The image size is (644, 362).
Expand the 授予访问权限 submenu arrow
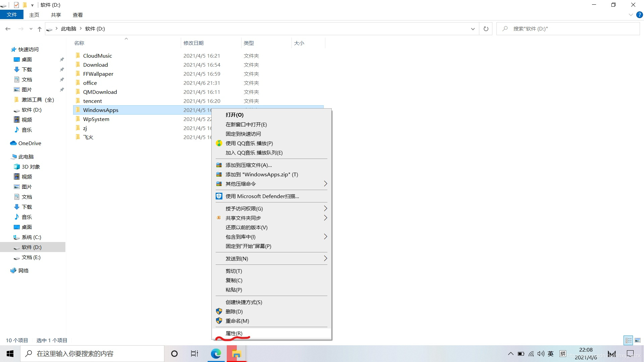point(326,208)
